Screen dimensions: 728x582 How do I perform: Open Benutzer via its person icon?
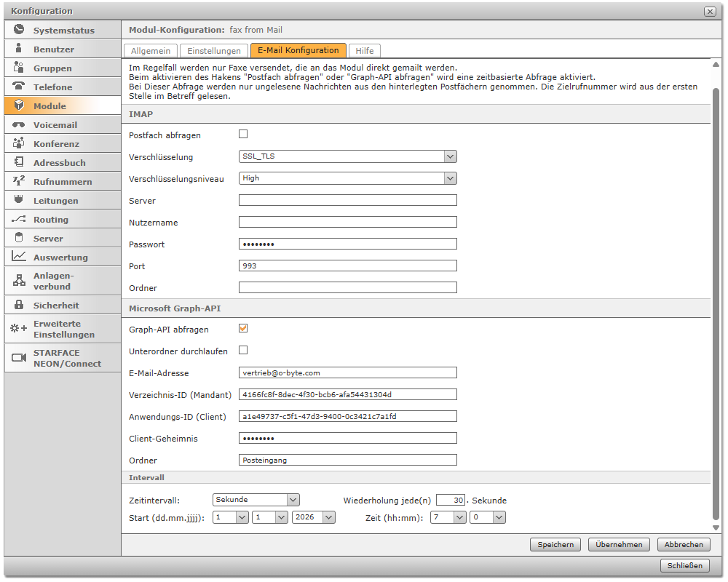tap(19, 49)
